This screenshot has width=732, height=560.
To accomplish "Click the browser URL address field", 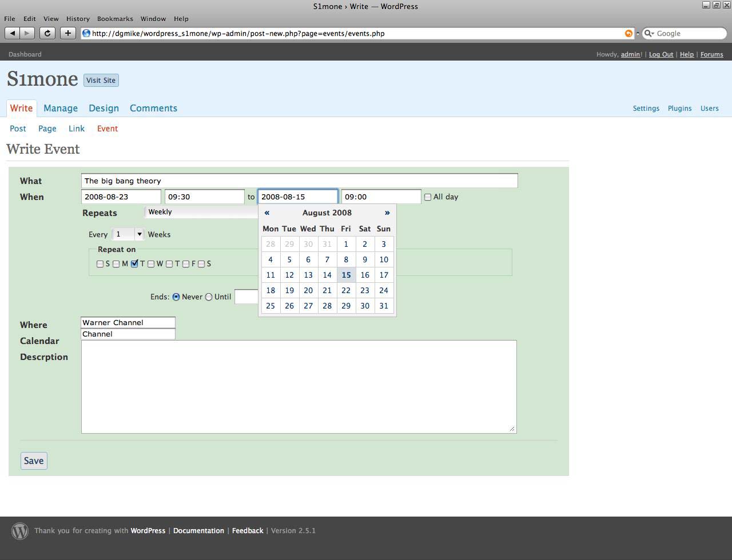I will click(x=357, y=33).
